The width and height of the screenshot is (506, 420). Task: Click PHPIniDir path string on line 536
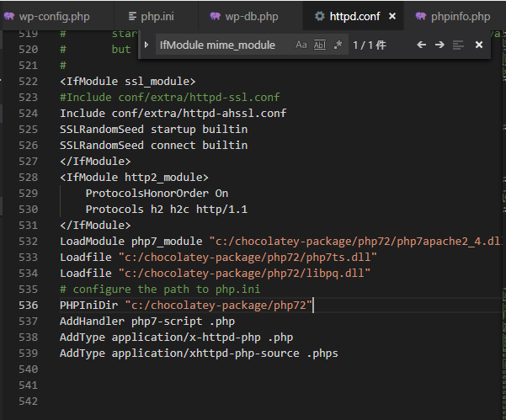(219, 306)
